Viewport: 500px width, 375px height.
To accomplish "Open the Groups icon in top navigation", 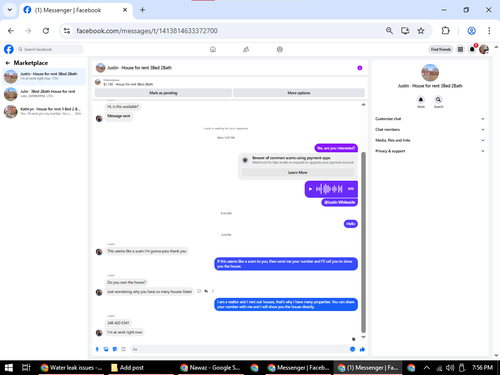I will tap(280, 49).
